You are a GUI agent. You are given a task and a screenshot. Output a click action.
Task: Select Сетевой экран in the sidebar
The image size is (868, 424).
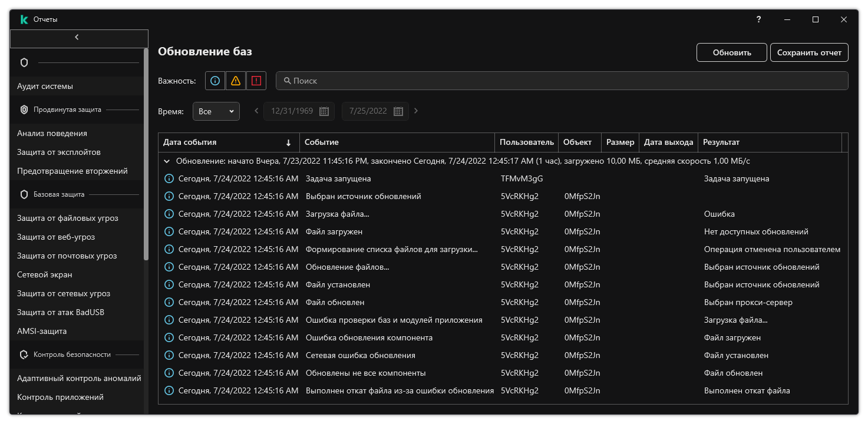tap(45, 274)
